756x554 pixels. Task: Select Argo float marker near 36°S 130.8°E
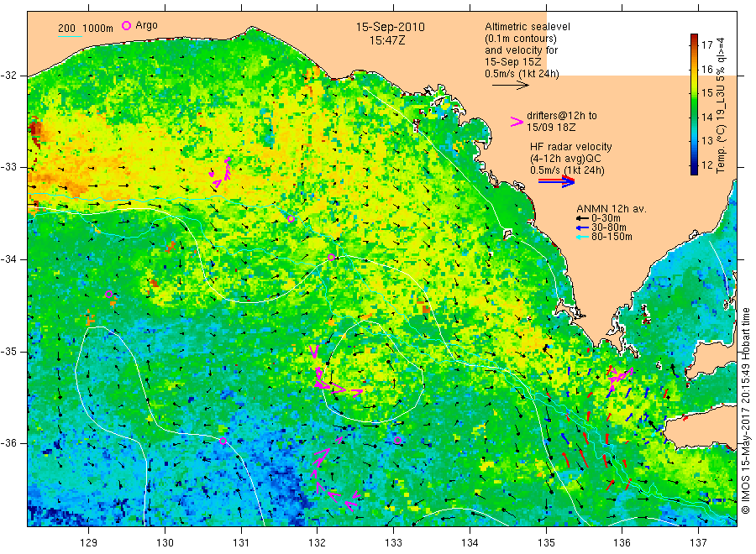(223, 441)
